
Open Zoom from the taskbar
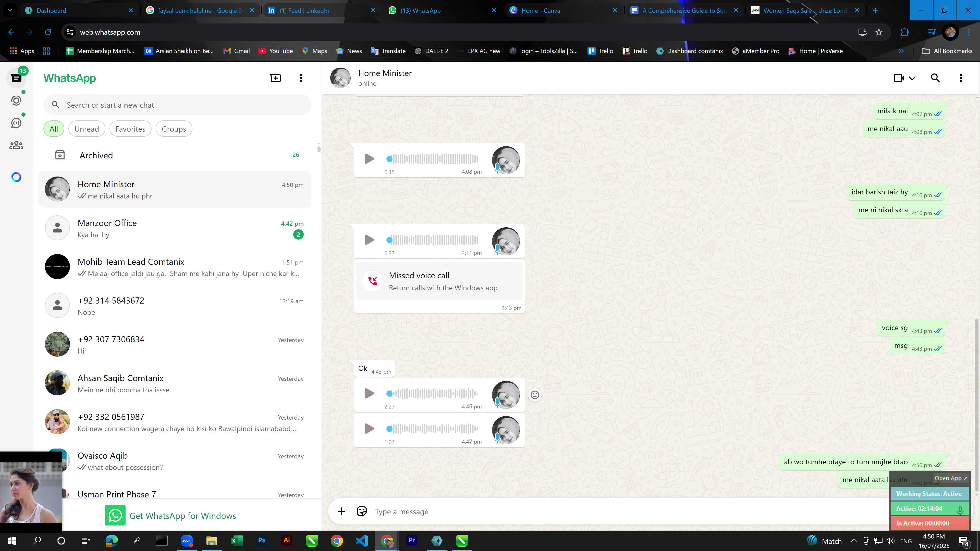pos(186,540)
